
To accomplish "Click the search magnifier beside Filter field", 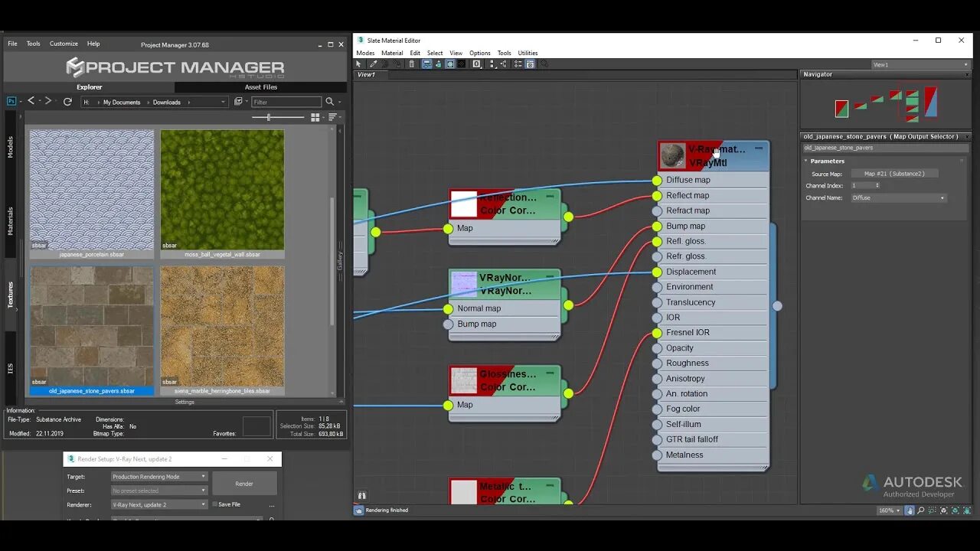I will pos(330,102).
